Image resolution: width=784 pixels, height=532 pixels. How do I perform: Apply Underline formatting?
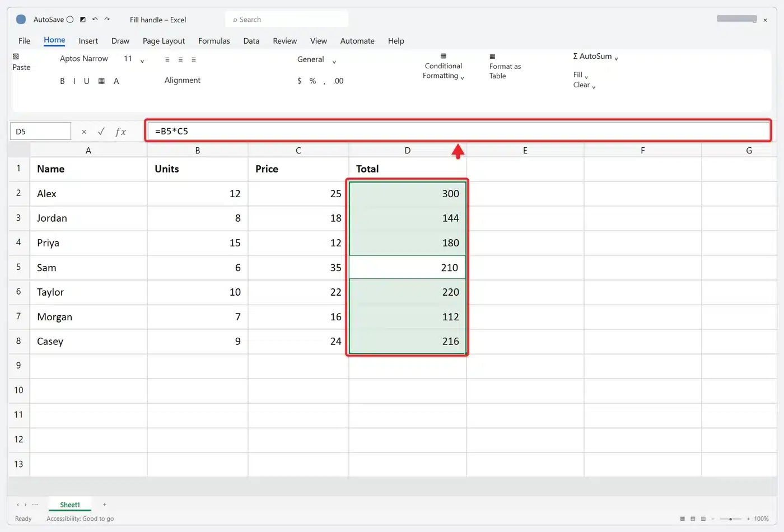[x=86, y=81]
